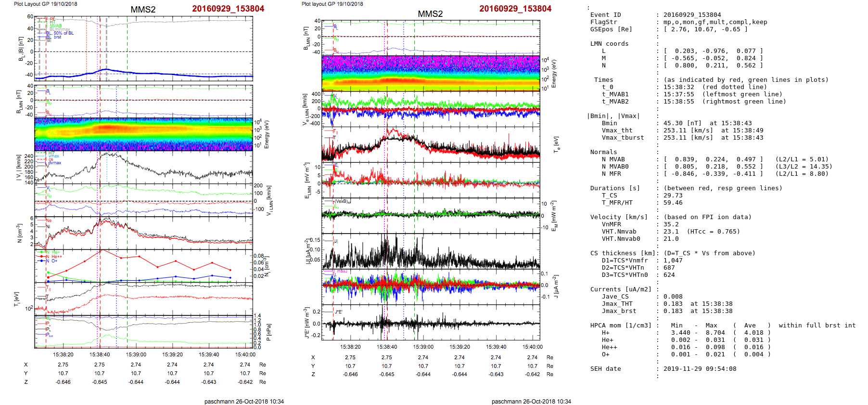Screen dimensions: 868x405
Task: Click the 'Plot Layout GP 19/10/2018' text at top left
Action: point(45,4)
